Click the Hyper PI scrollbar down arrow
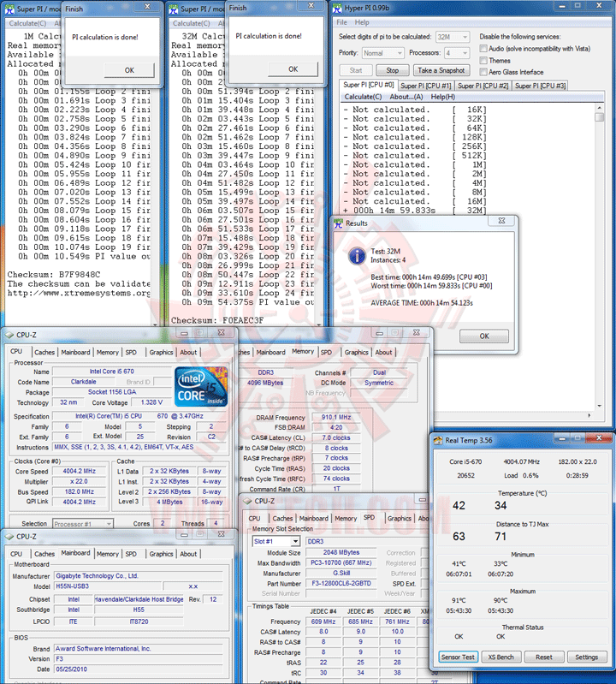The height and width of the screenshot is (684, 616). [x=600, y=406]
